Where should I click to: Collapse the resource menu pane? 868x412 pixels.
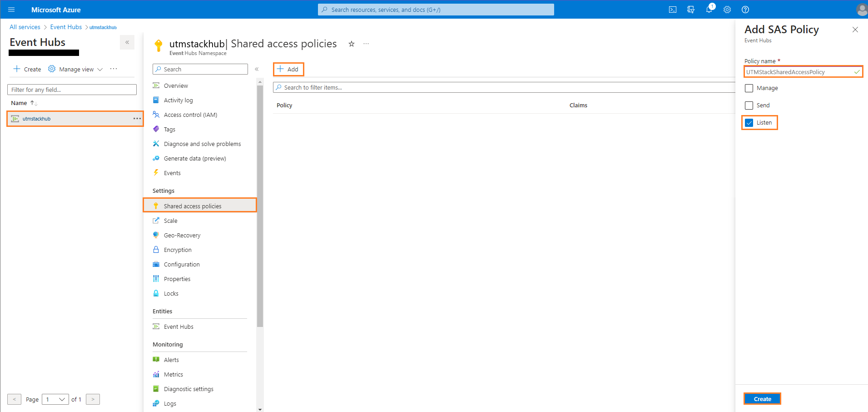click(257, 69)
